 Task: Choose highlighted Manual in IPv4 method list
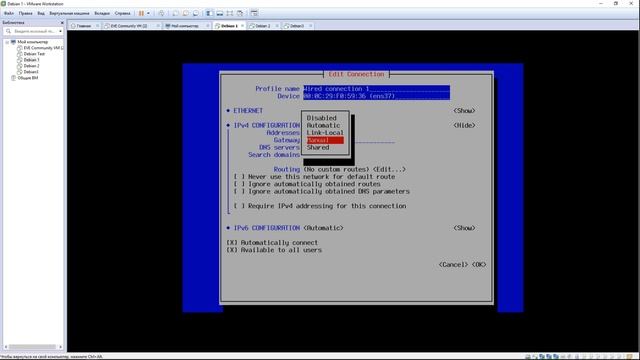pyautogui.click(x=325, y=140)
